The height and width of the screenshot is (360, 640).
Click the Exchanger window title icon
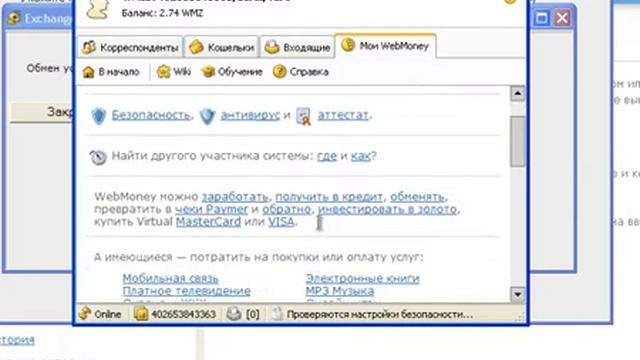point(14,18)
